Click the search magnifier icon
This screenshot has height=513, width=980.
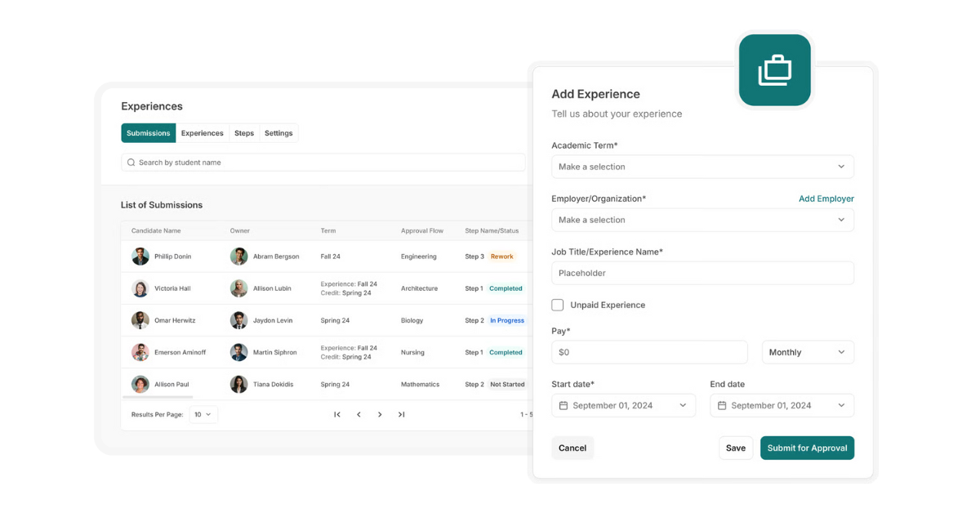click(131, 163)
